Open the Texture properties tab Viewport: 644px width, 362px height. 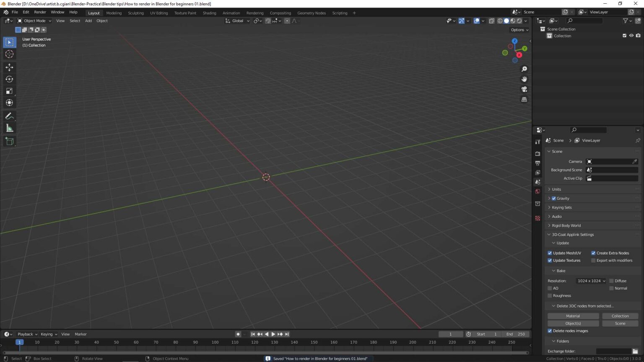pos(538,218)
